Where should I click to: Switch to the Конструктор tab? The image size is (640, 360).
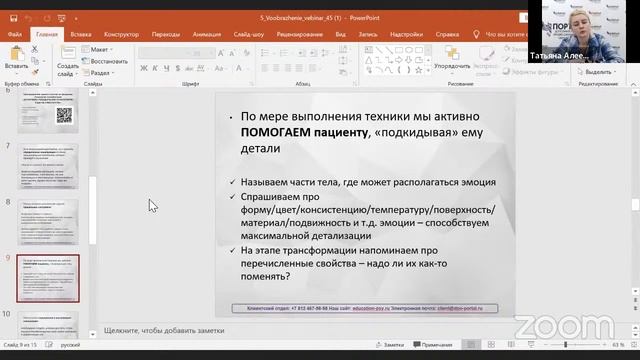pos(121,35)
